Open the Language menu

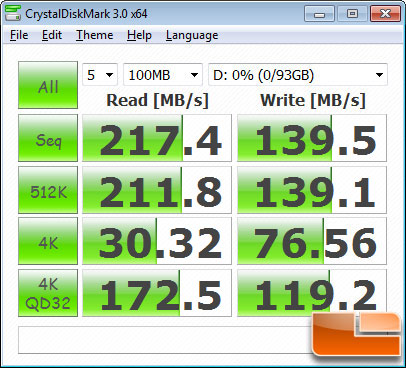point(192,35)
